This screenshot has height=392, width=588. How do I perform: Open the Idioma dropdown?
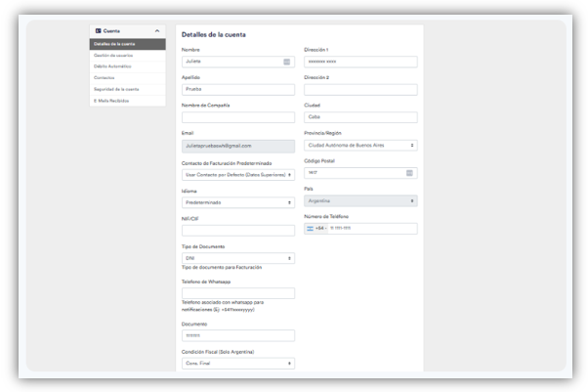point(238,202)
